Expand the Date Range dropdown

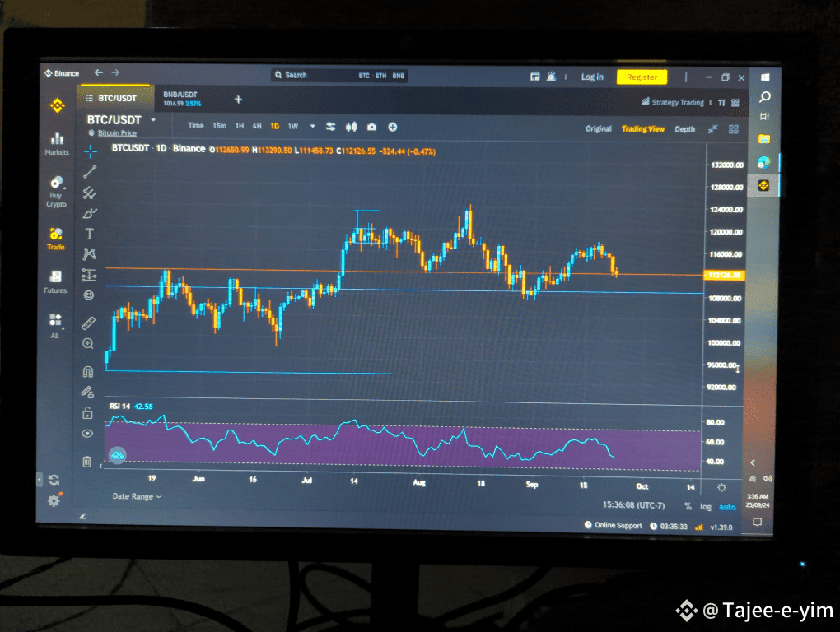tap(138, 496)
